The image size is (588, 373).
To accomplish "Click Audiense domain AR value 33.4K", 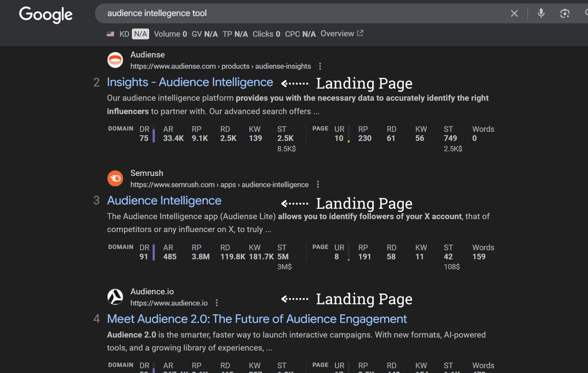I will [x=173, y=138].
